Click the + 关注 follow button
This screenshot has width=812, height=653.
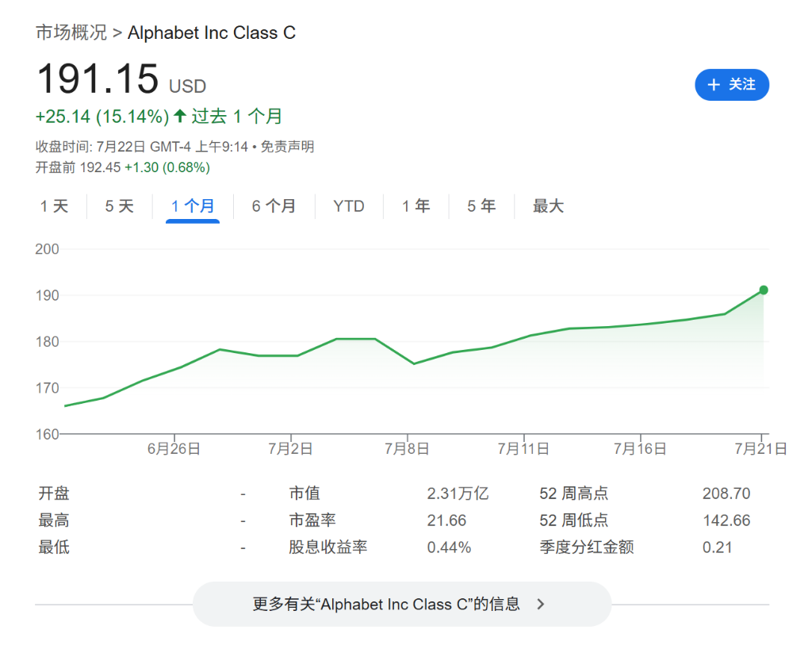(731, 85)
